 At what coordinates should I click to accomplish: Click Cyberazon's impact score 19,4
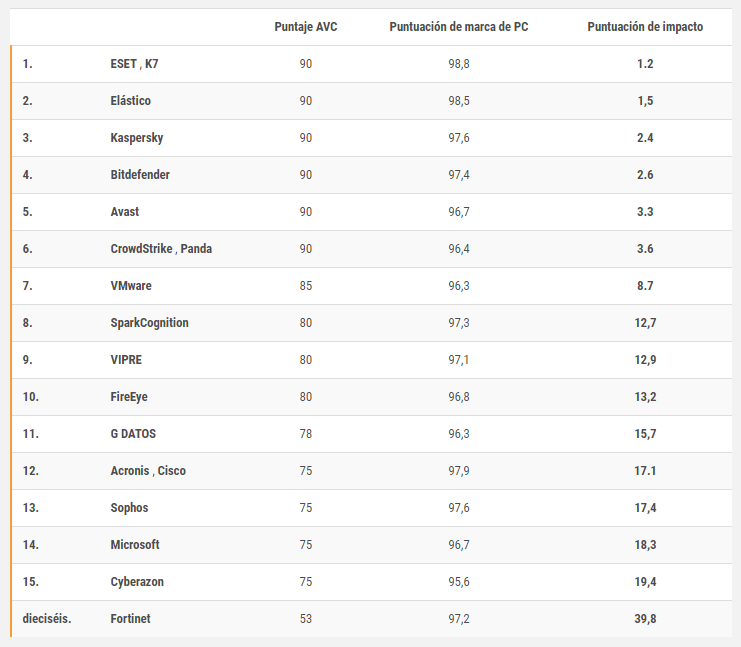[645, 582]
